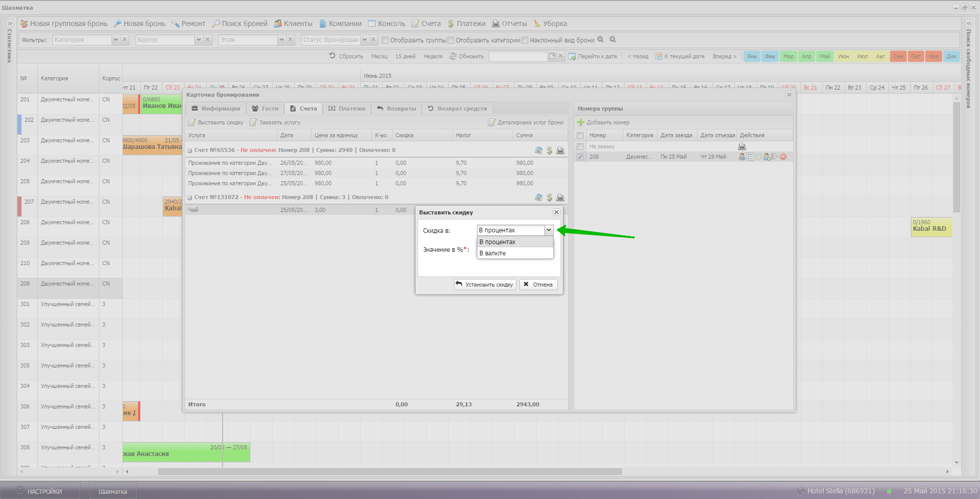Click the Установить скидку button
The width and height of the screenshot is (980, 499).
point(485,285)
